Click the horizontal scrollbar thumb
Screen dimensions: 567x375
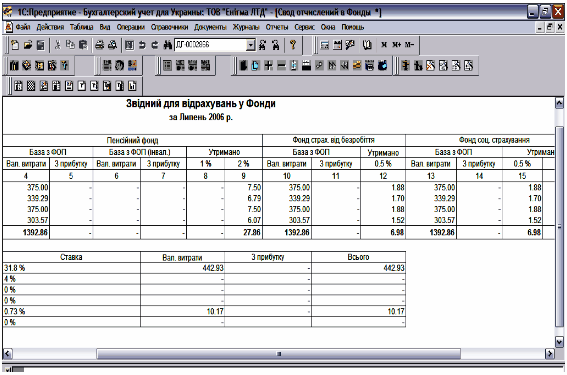point(278,353)
